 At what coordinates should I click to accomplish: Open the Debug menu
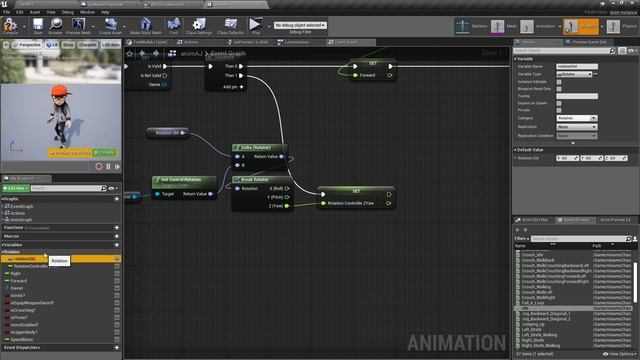[x=67, y=12]
